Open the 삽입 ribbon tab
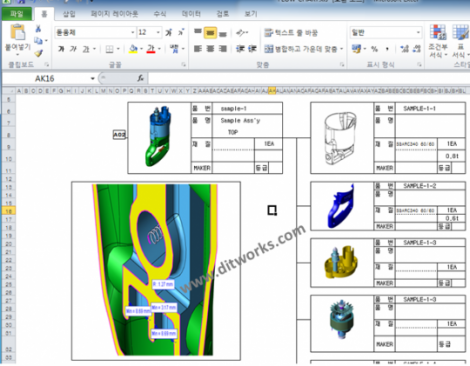The height and width of the screenshot is (366, 470). [69, 14]
